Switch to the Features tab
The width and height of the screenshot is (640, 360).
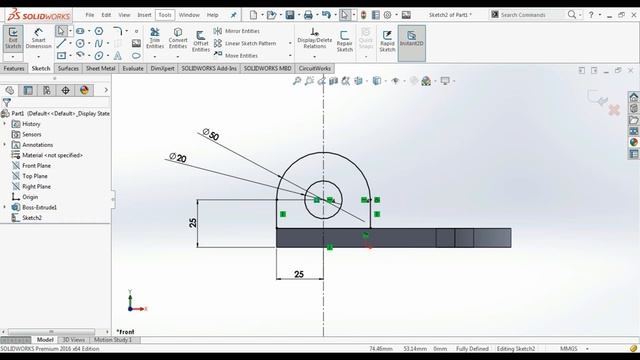pos(14,68)
